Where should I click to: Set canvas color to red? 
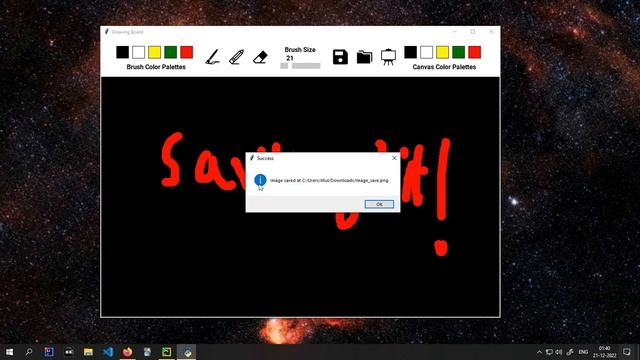[474, 52]
